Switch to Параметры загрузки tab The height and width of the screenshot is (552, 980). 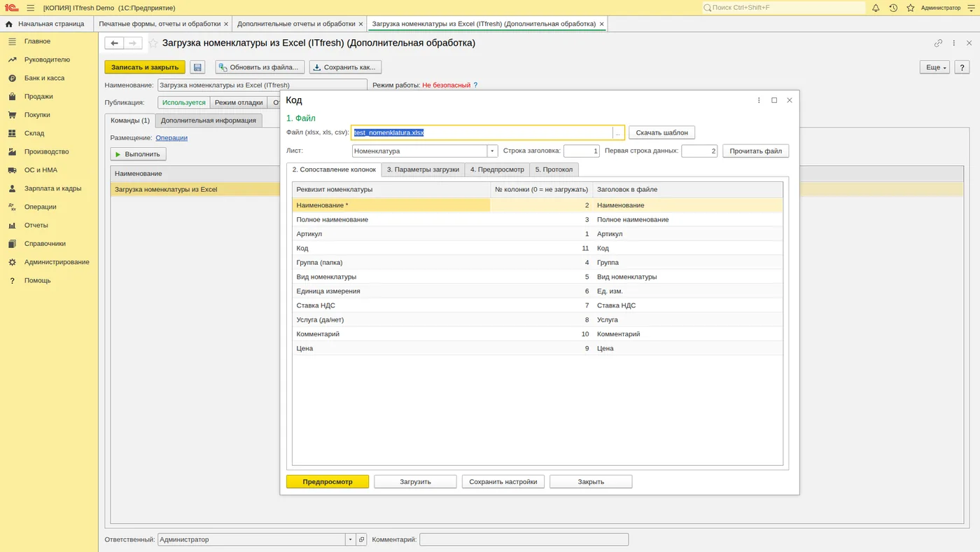[423, 170]
